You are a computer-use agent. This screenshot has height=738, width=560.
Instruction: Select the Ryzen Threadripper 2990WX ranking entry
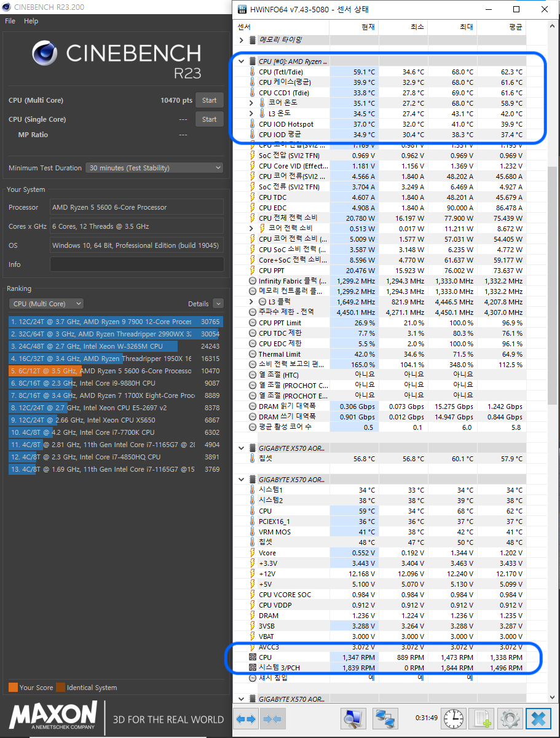coord(116,334)
